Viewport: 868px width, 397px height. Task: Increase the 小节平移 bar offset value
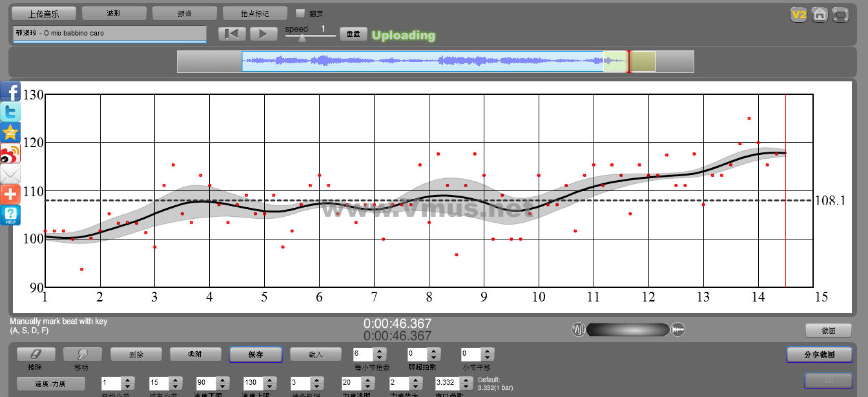click(x=487, y=351)
